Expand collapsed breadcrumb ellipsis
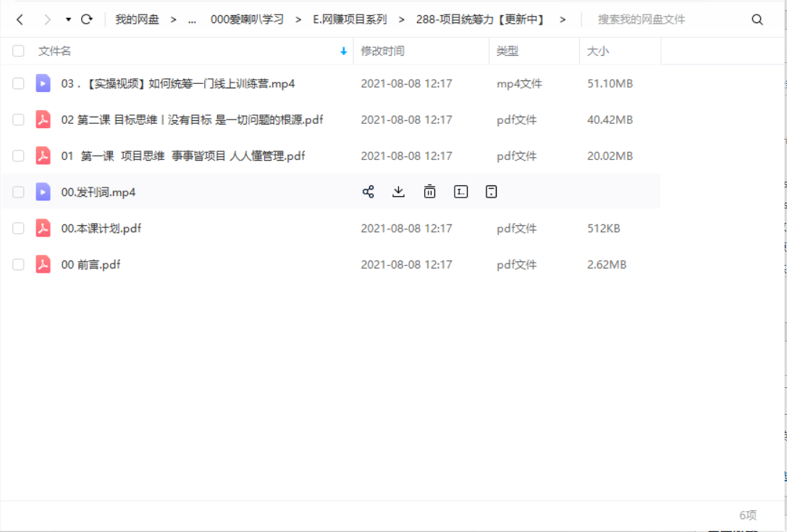This screenshot has height=532, width=787. pos(192,20)
